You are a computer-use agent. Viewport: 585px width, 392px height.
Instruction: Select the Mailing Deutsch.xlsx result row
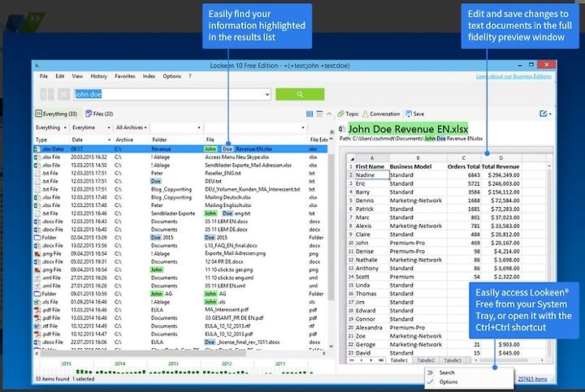(180, 197)
